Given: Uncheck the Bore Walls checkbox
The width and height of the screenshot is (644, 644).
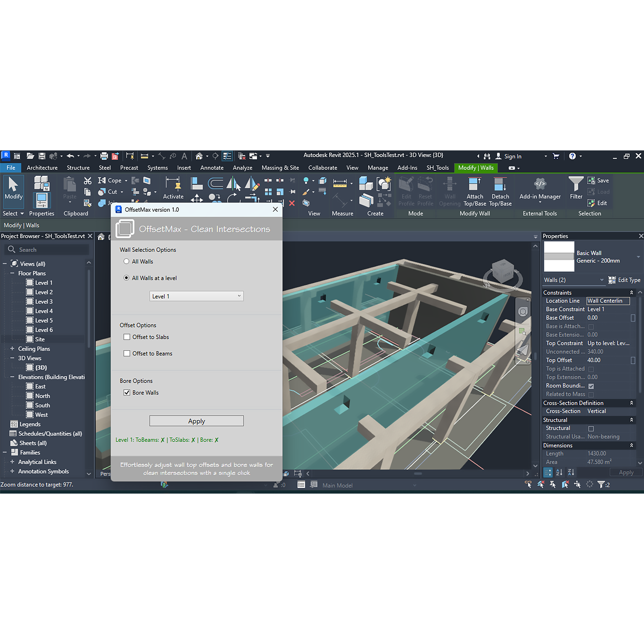Looking at the screenshot, I should coord(127,393).
